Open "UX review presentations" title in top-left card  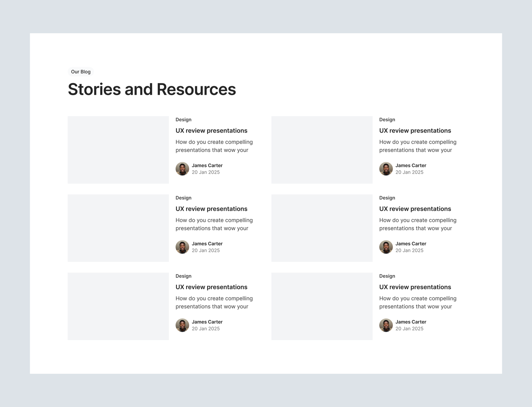pos(211,131)
